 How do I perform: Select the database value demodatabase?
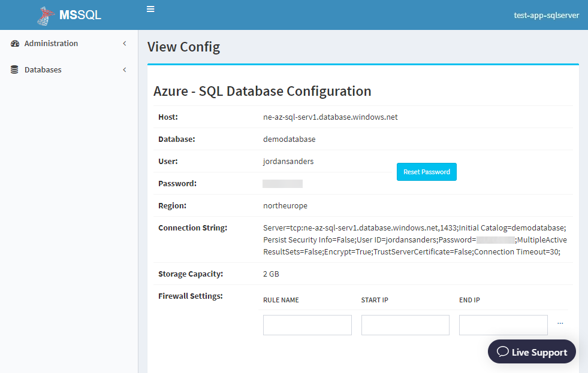[289, 140]
